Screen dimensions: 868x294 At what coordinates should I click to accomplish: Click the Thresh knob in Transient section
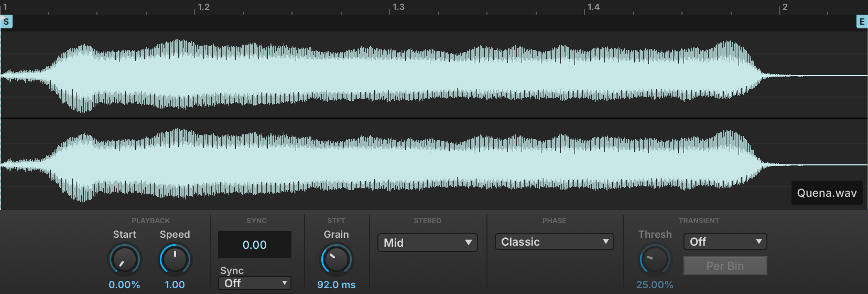point(655,260)
